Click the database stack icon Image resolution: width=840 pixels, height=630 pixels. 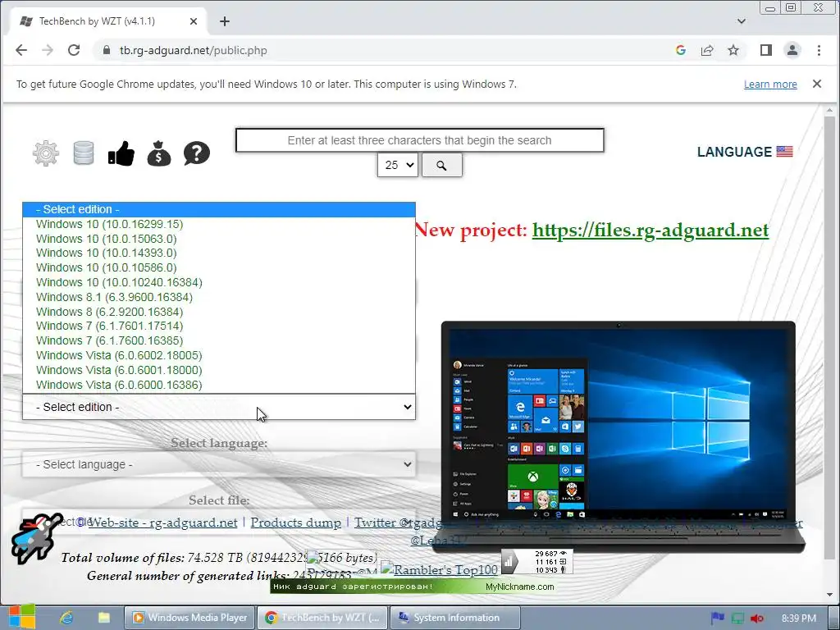[84, 153]
